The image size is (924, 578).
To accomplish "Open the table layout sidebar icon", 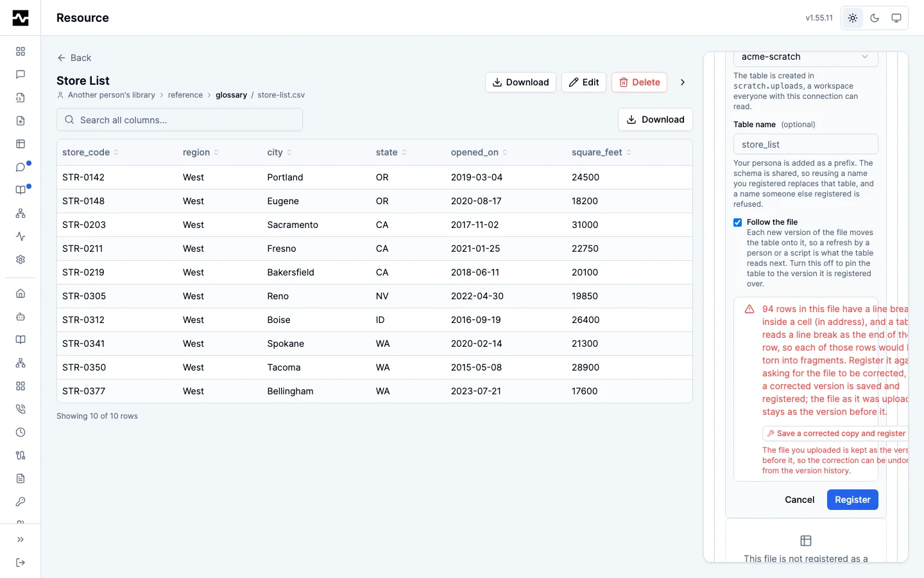I will point(21,144).
